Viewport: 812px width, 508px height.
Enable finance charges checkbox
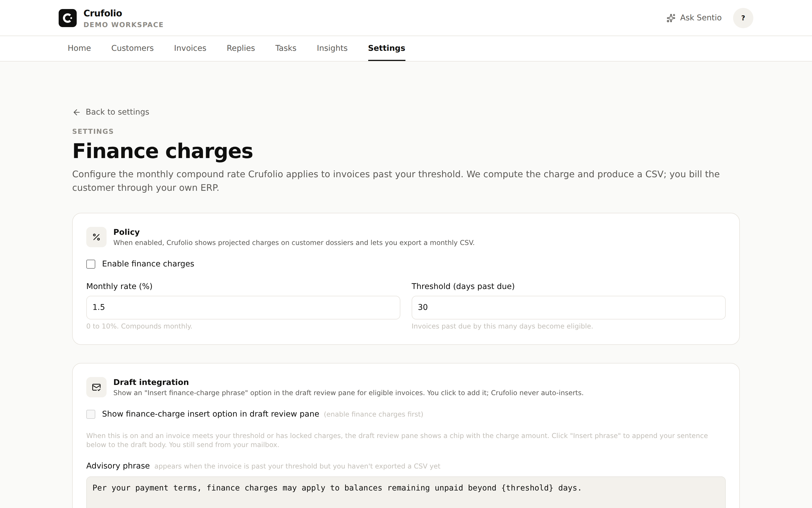(x=91, y=264)
